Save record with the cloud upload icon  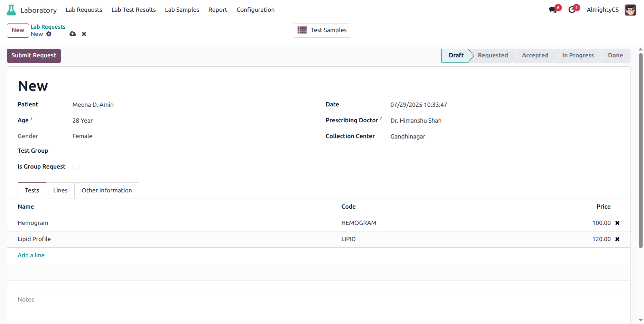point(73,34)
